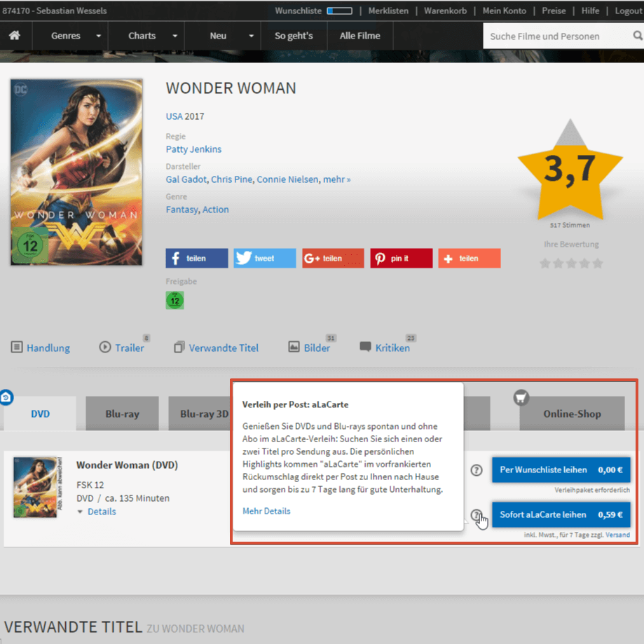Open actor Chris Pine link
Screen dimensions: 644x644
(232, 179)
